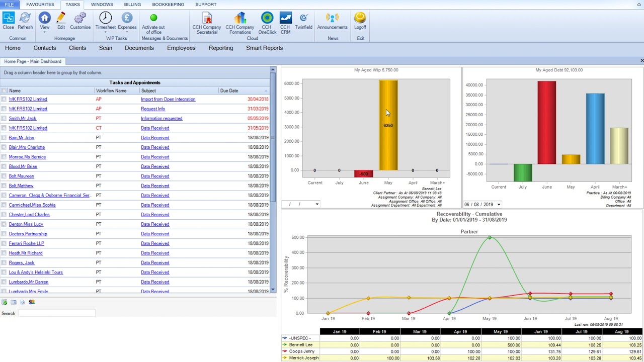
Task: Tick the checkbox for Blood,Mr Brian
Action: (4, 166)
